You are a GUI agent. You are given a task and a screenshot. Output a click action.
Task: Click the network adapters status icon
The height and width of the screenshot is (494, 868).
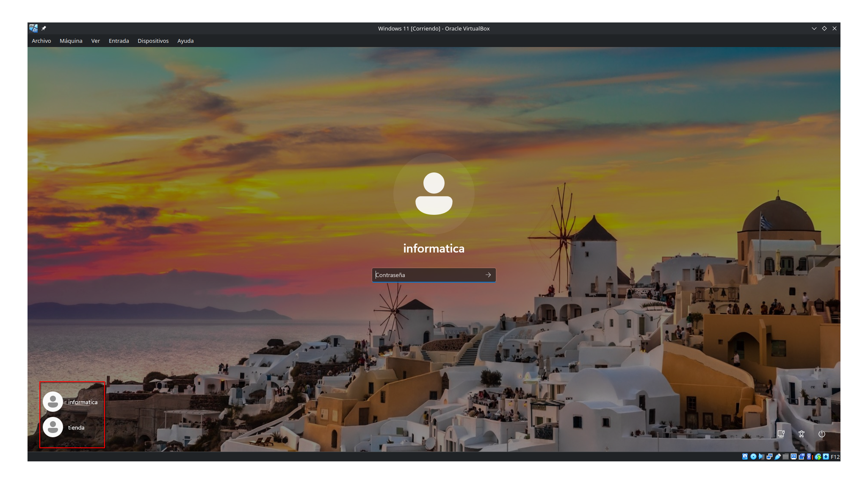coord(769,456)
